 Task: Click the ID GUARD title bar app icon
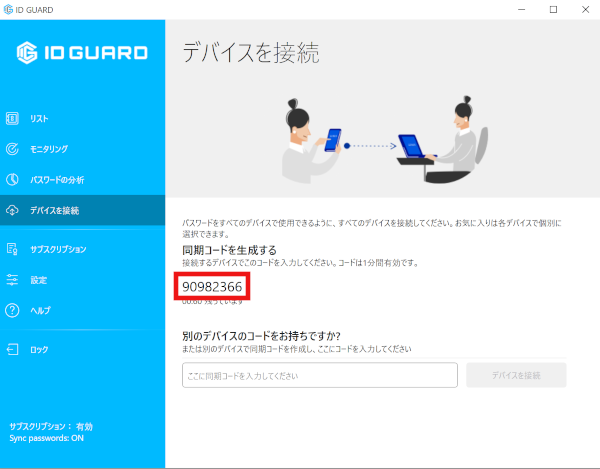[8, 10]
